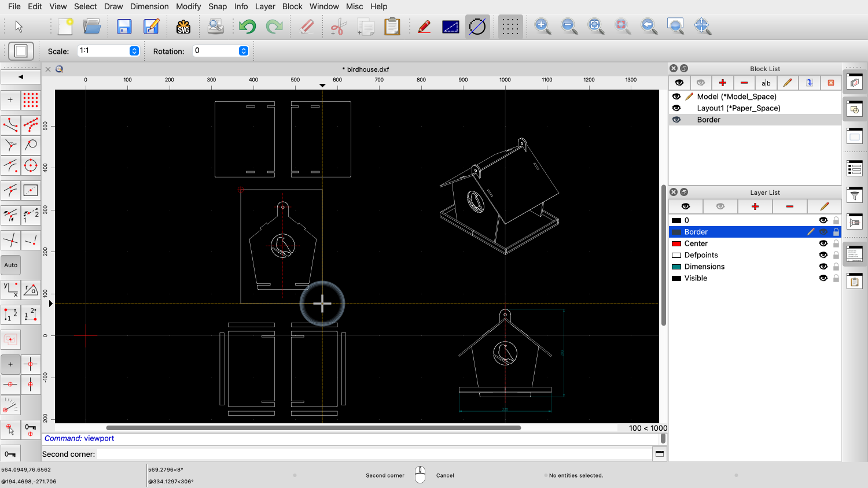The height and width of the screenshot is (488, 868).
Task: Select the scissors Cut icon
Action: coord(339,27)
